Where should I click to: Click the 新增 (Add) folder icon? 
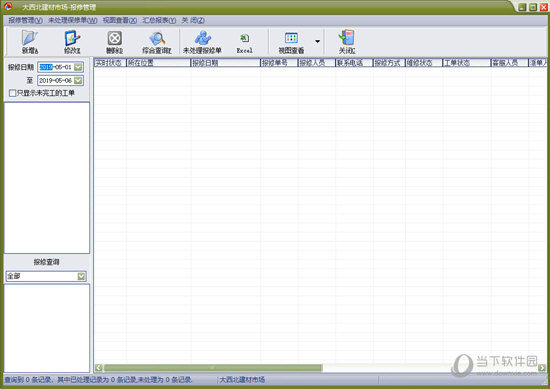pos(30,38)
